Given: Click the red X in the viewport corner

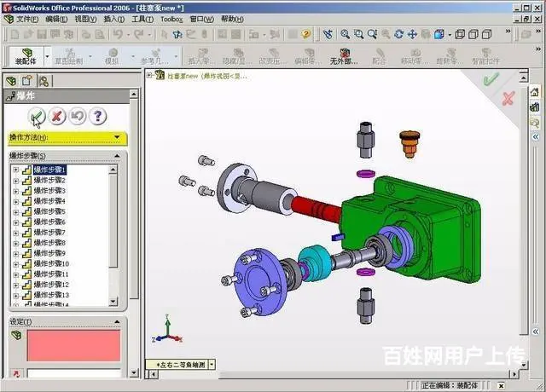Looking at the screenshot, I should [x=508, y=98].
